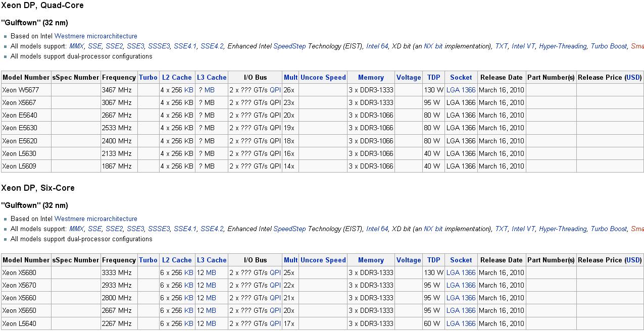The height and width of the screenshot is (331, 644).
Task: Open Socket header link in Quad-Core table
Action: (461, 78)
